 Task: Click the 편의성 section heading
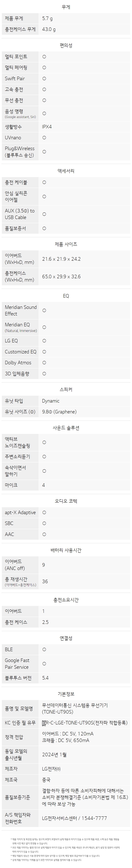(x=66, y=45)
